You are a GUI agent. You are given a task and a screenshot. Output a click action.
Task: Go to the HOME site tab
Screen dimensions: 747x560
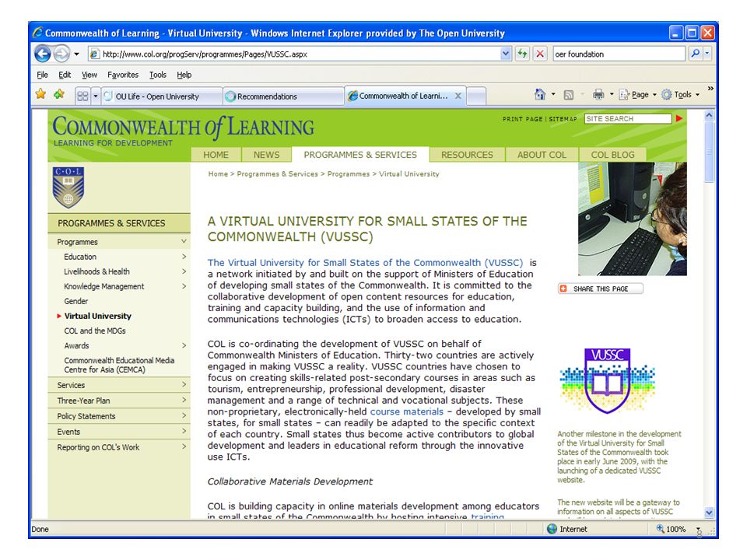[x=216, y=155]
